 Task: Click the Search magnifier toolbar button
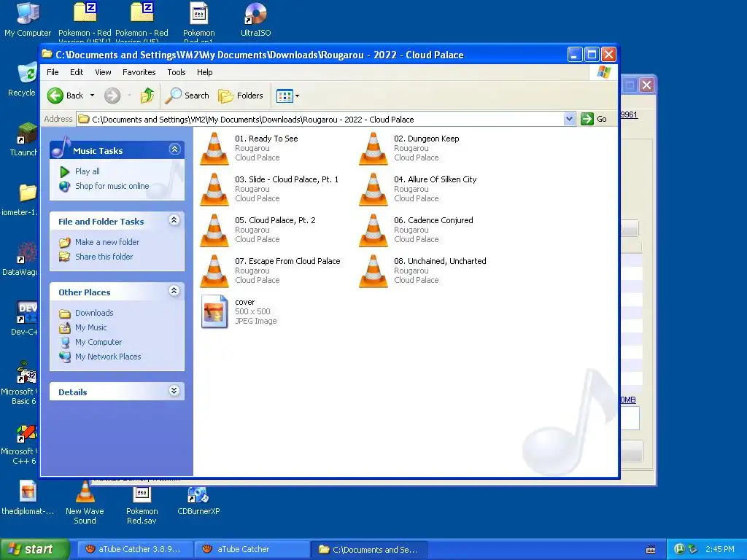pyautogui.click(x=187, y=96)
